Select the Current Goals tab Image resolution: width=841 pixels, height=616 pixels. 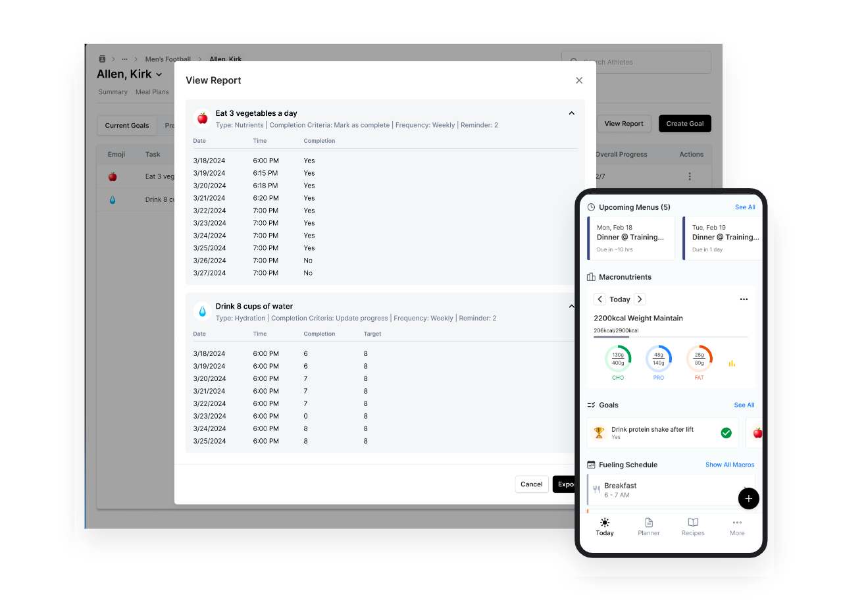127,126
